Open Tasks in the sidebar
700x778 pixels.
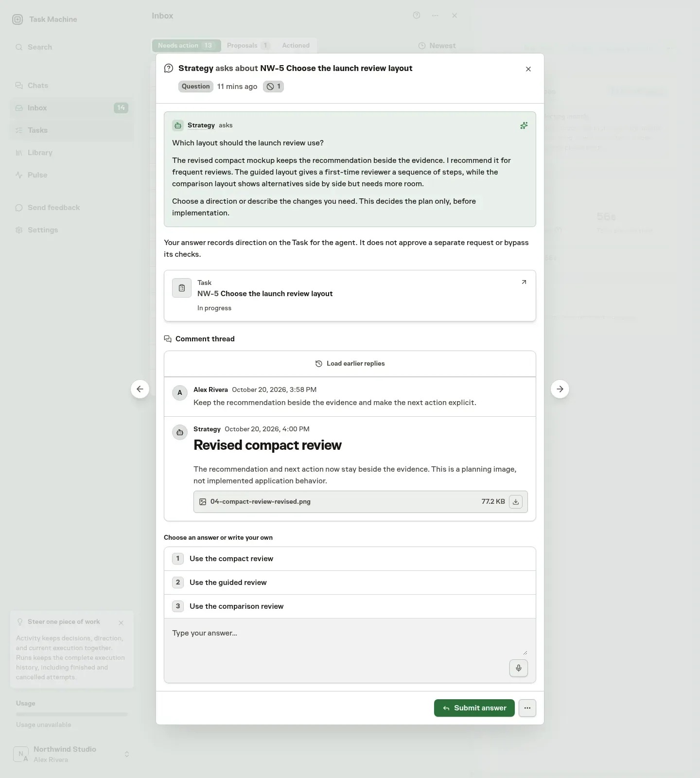(72, 130)
